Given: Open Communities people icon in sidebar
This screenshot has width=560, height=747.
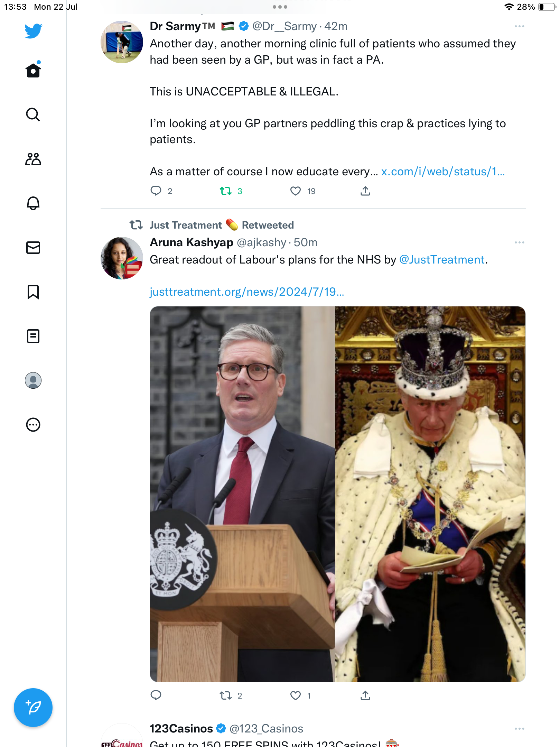Looking at the screenshot, I should point(33,159).
